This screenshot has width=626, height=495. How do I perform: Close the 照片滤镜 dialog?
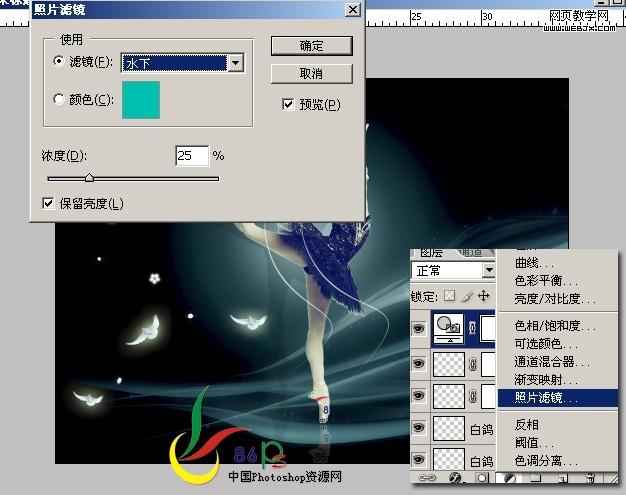click(353, 9)
